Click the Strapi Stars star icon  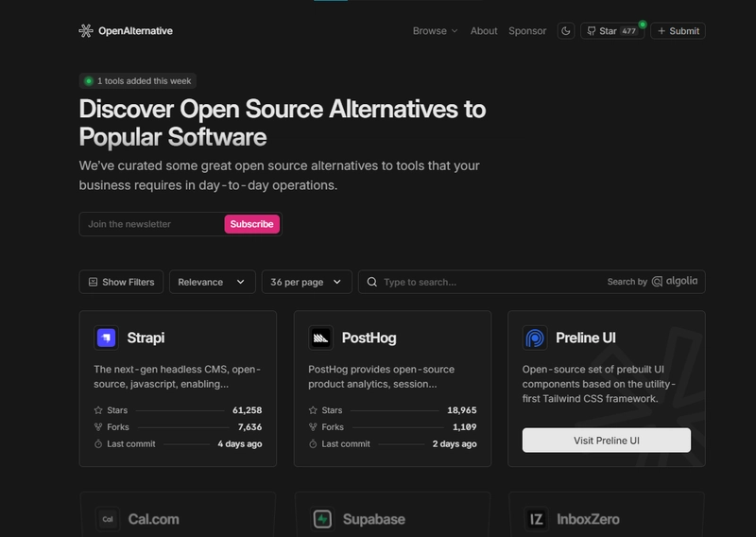pos(98,410)
